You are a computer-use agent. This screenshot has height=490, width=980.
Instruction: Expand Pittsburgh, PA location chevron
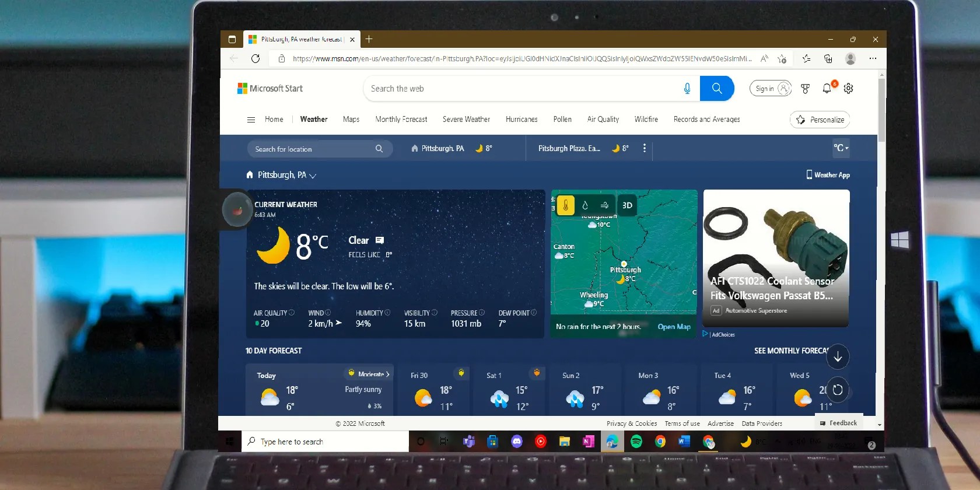313,176
